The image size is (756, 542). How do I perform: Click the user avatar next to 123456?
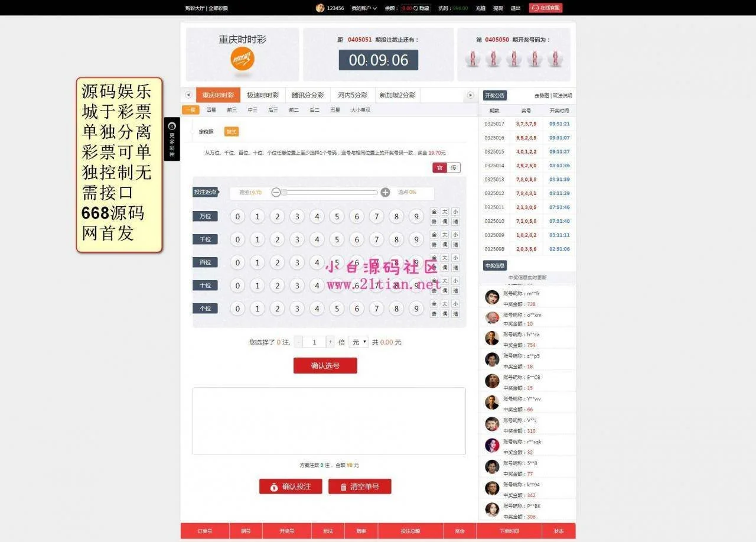click(320, 8)
